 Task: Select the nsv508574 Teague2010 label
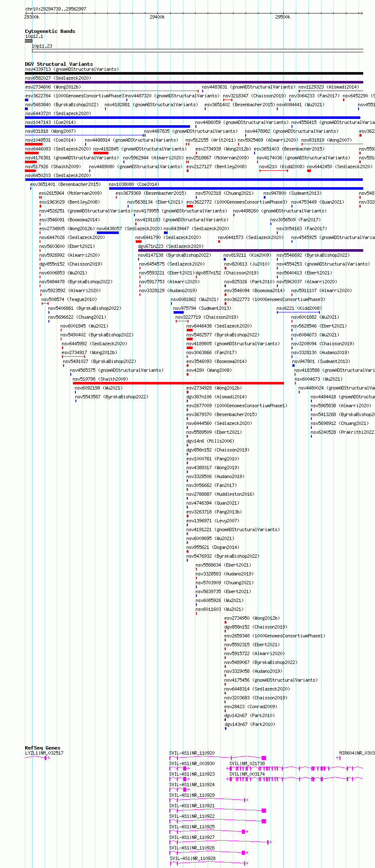69,299
